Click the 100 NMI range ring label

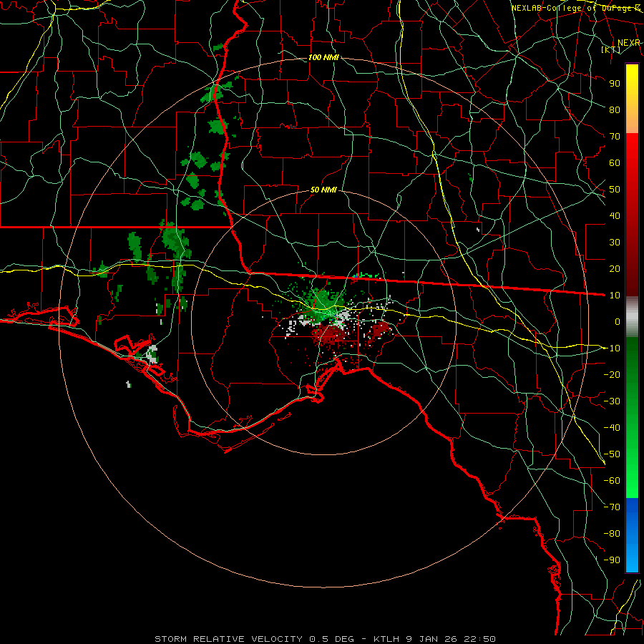pyautogui.click(x=323, y=57)
